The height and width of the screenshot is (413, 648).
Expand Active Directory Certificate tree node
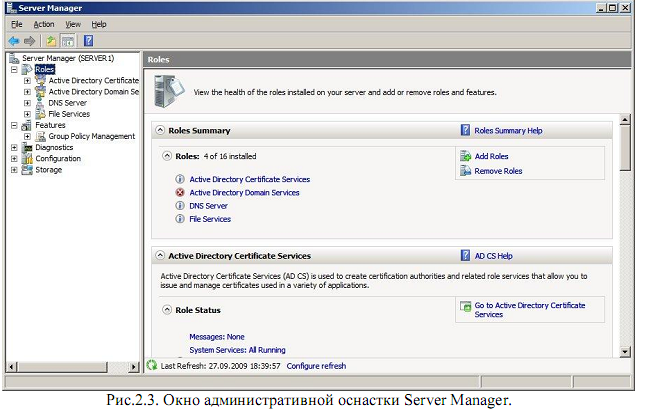coord(27,81)
